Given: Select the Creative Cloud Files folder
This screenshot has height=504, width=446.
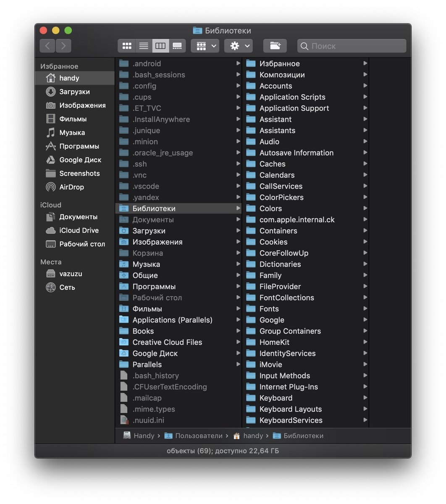Looking at the screenshot, I should click(x=178, y=342).
